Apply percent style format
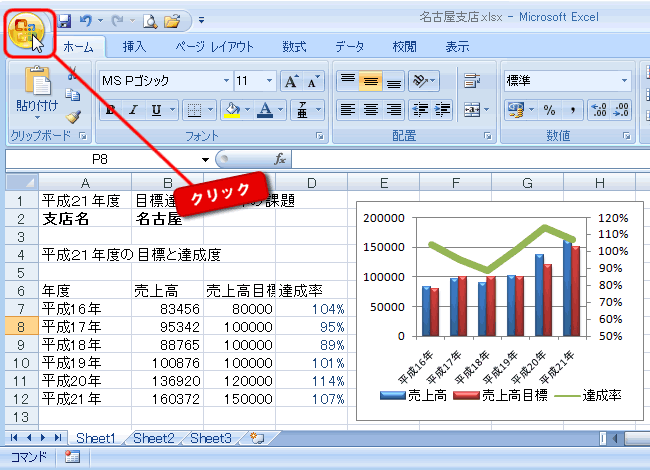 [x=550, y=110]
